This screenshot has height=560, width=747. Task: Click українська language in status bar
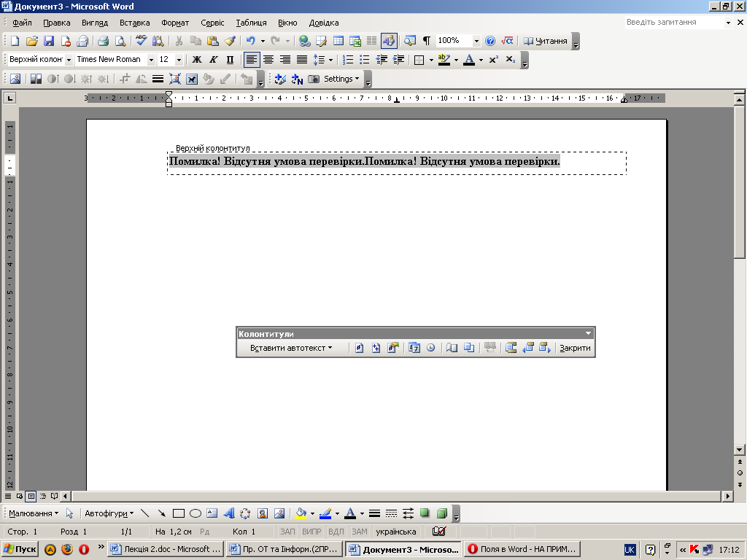[x=396, y=532]
